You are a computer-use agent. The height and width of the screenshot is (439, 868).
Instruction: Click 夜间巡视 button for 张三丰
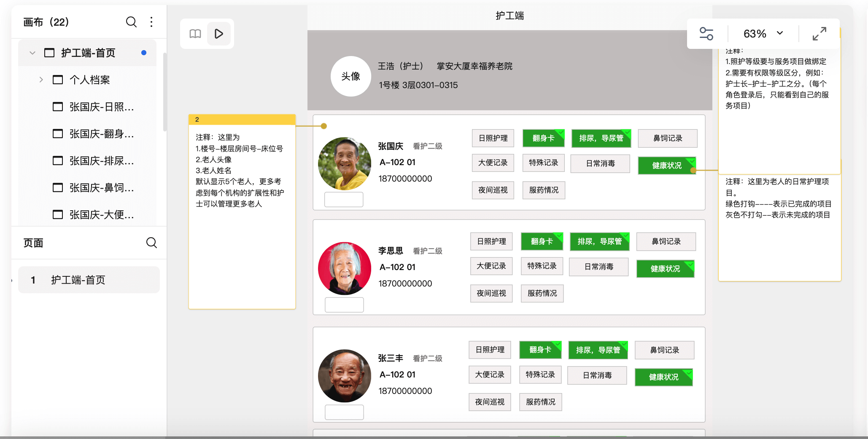coord(490,402)
